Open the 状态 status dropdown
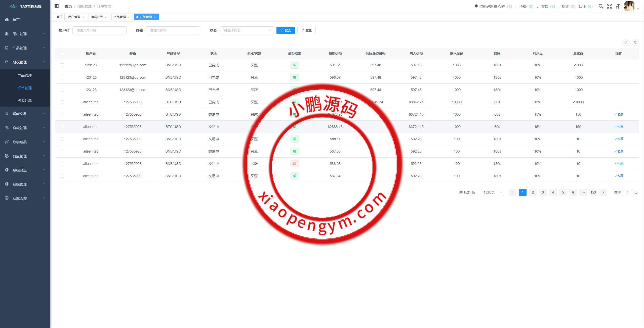The image size is (644, 328). [247, 30]
